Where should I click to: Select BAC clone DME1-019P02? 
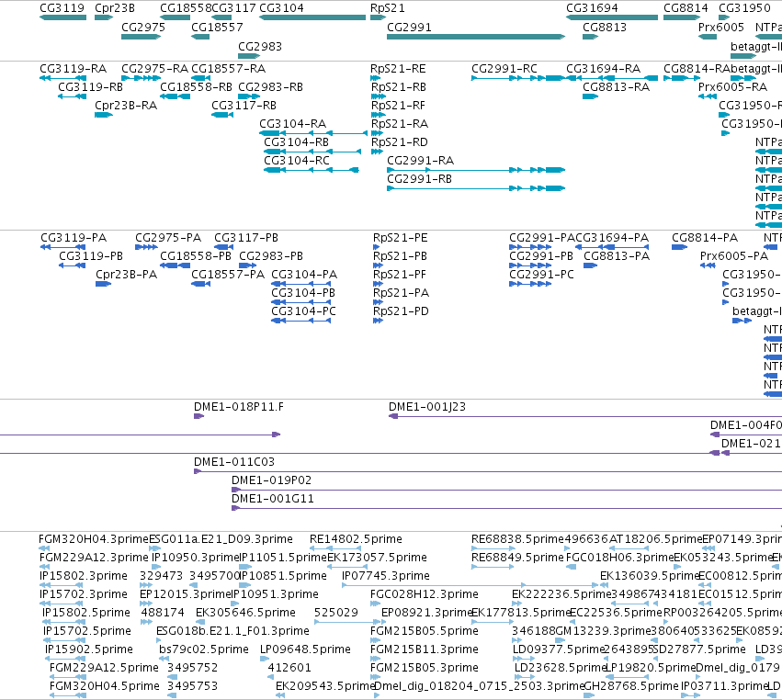tap(506, 489)
